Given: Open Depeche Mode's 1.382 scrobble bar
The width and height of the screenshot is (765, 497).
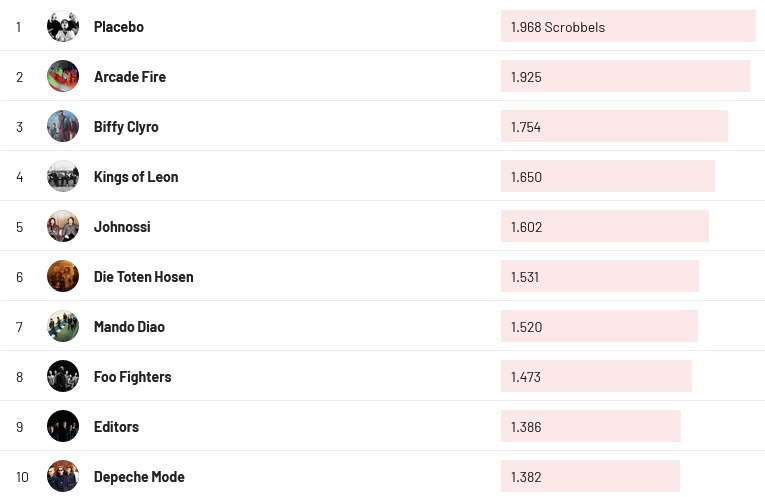Looking at the screenshot, I should pos(590,477).
